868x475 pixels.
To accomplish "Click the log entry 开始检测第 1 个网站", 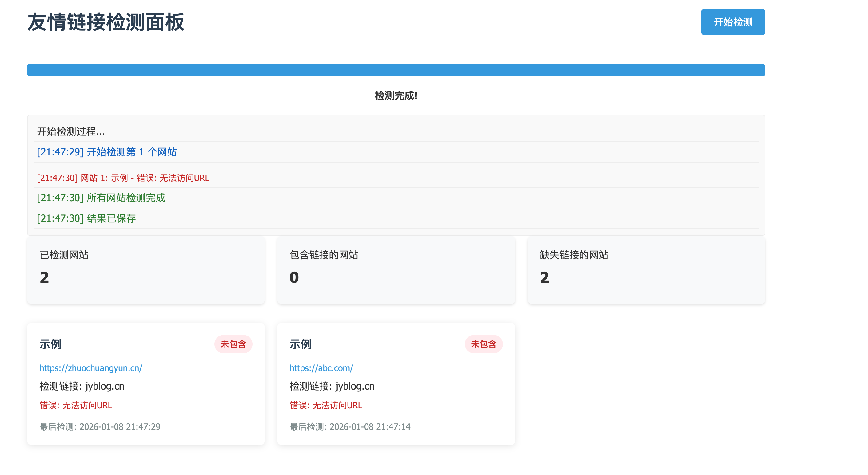I will [106, 152].
